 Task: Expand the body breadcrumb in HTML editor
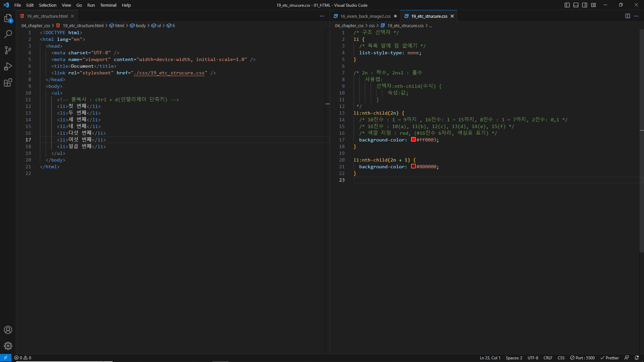141,25
